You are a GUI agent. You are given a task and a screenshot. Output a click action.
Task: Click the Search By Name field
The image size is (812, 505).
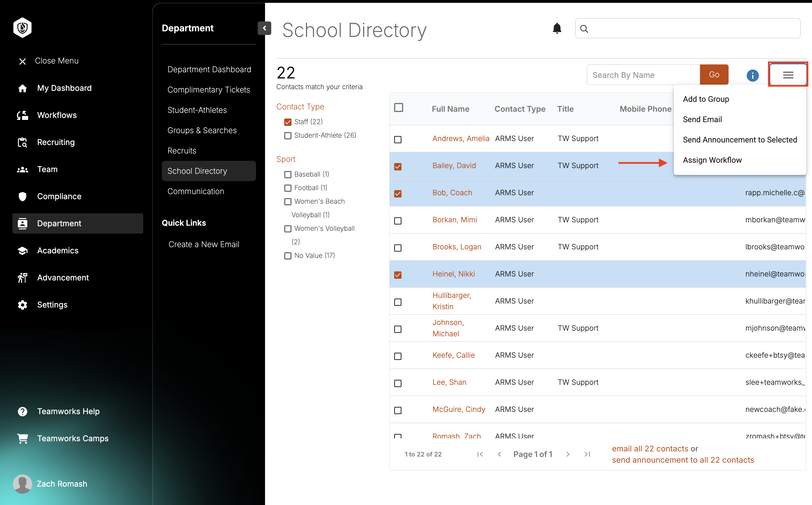tap(643, 75)
